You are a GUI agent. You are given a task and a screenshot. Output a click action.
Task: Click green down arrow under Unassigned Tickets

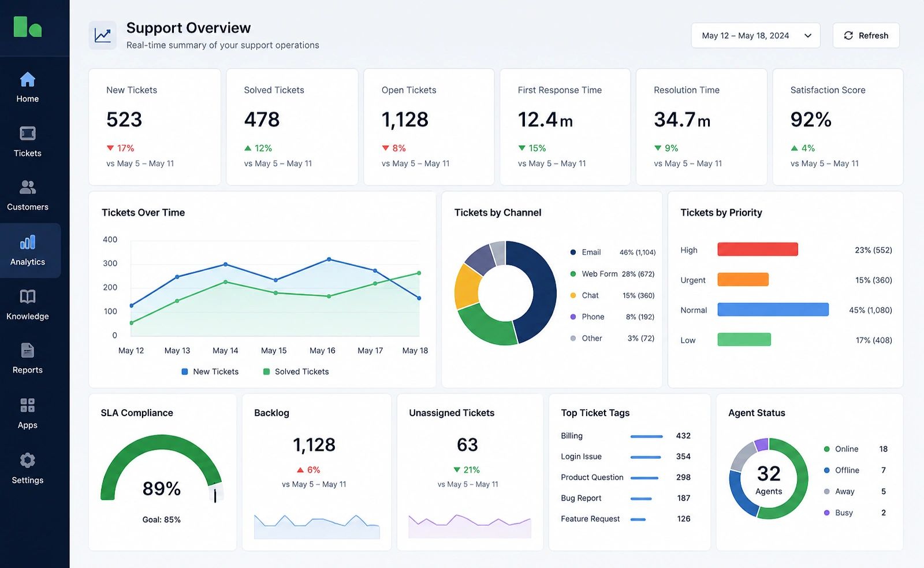click(x=457, y=470)
